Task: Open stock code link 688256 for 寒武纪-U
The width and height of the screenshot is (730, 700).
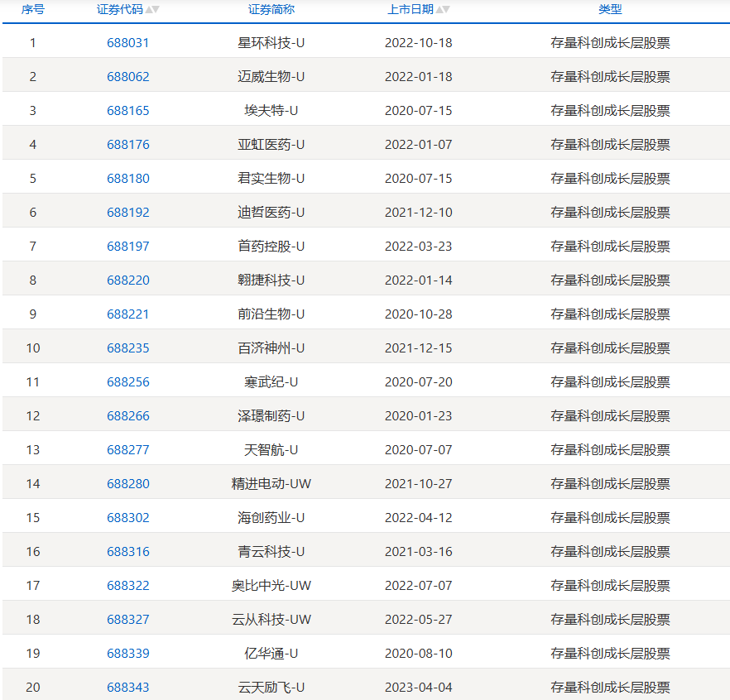Action: (x=127, y=381)
